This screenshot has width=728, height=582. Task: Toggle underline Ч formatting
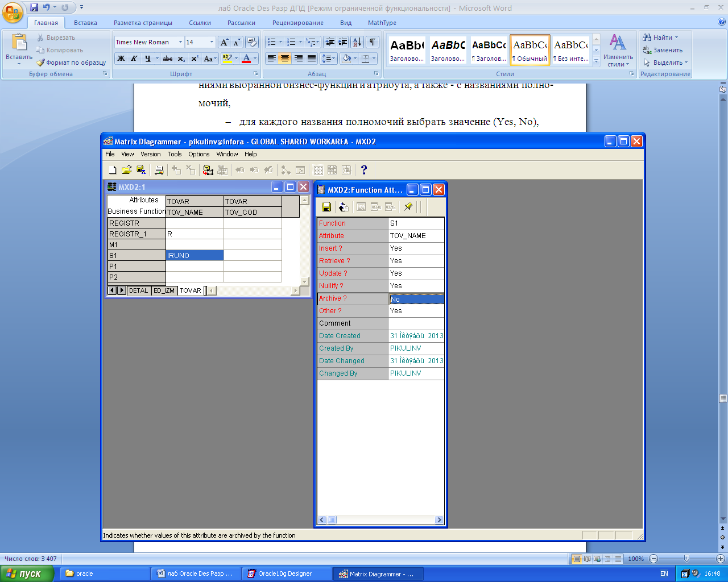[x=147, y=59]
